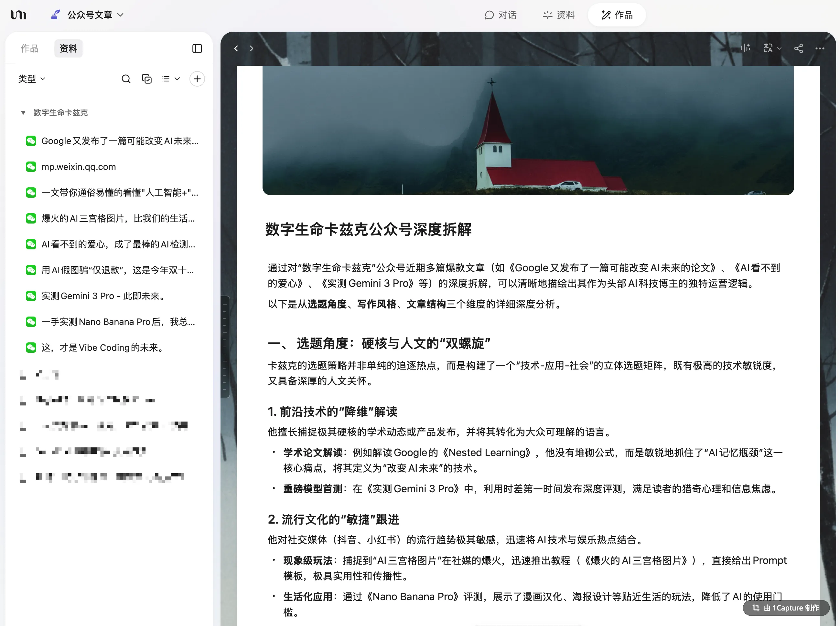Go forward with right arrow

click(252, 48)
